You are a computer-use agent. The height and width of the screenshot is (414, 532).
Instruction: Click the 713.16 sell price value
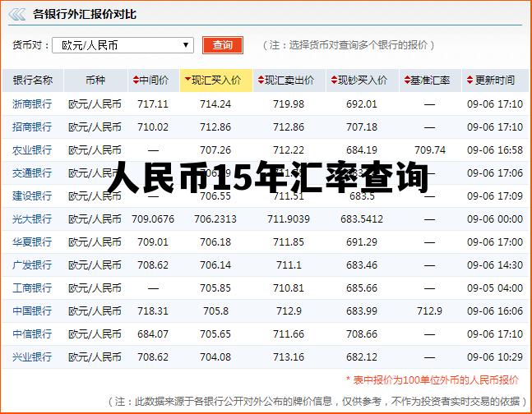(289, 357)
